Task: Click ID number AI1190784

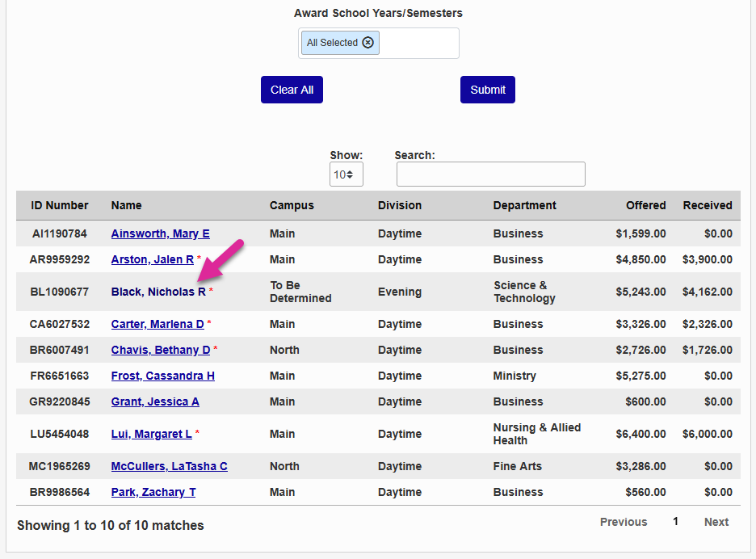Action: tap(60, 233)
